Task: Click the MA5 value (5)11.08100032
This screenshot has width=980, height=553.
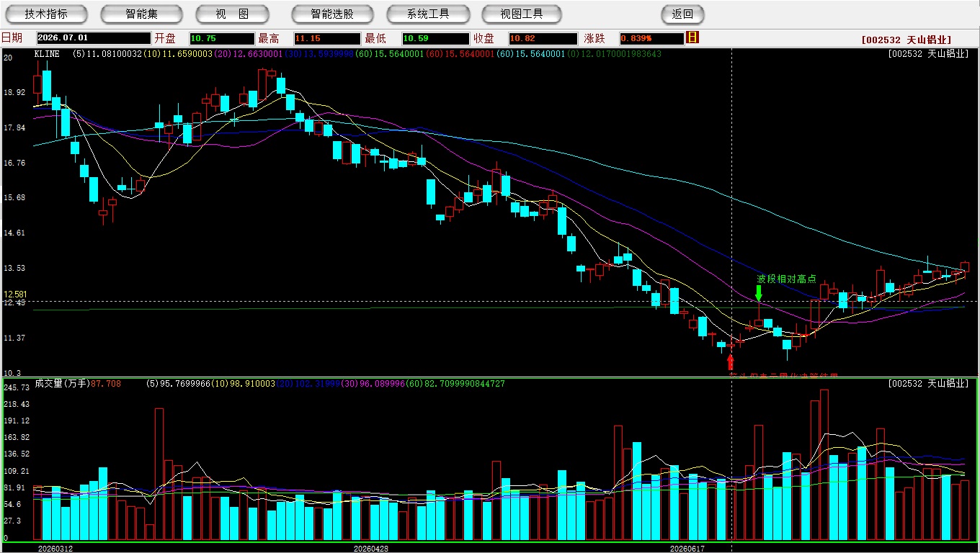Action: click(108, 54)
